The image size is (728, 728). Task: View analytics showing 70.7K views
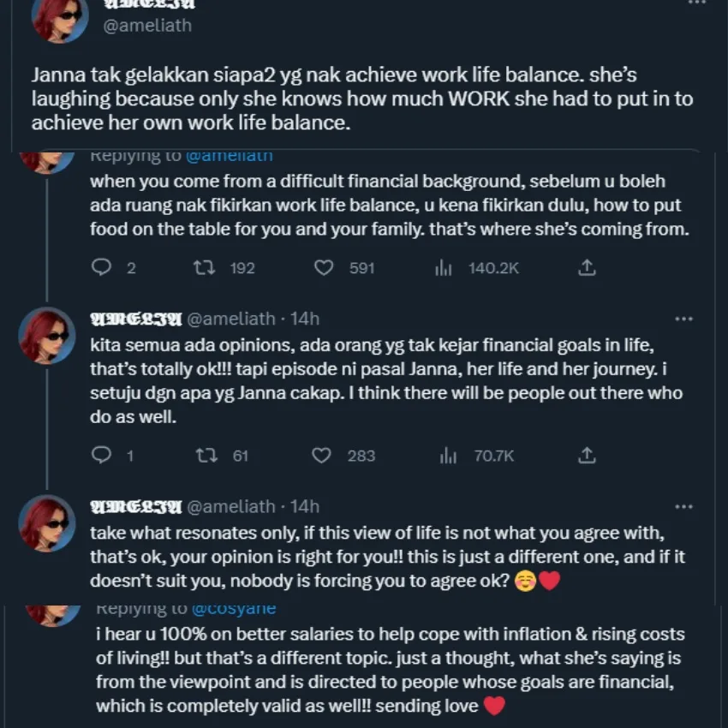pos(447,456)
